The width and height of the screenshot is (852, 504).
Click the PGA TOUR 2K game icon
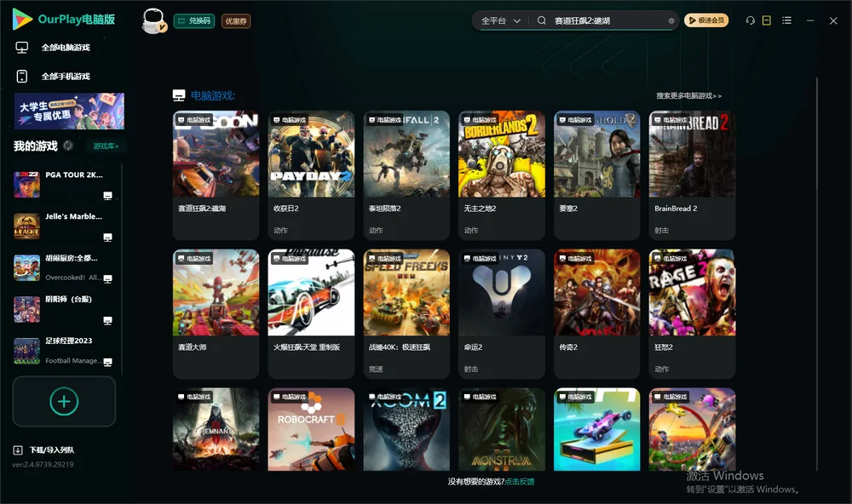[26, 185]
